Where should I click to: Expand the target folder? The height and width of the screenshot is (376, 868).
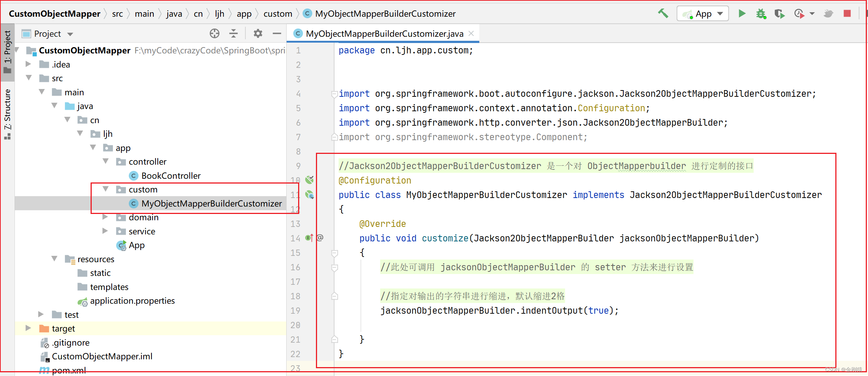coord(28,328)
